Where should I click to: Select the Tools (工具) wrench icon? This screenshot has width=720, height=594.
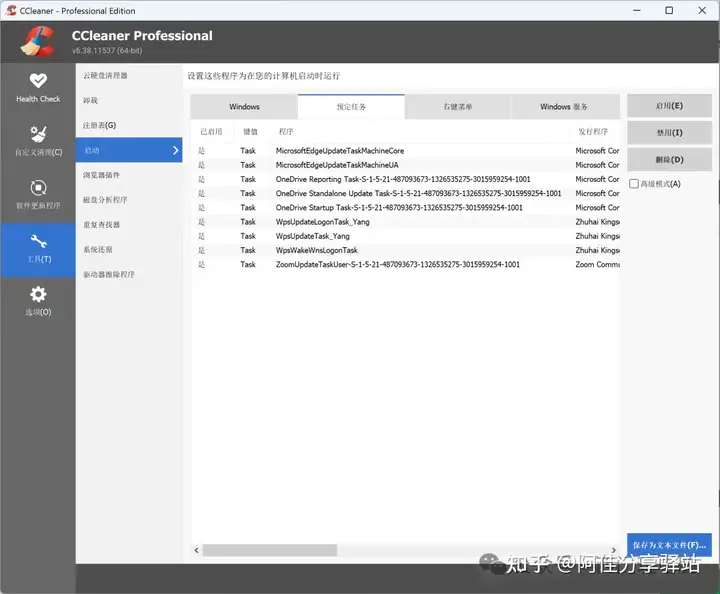click(39, 241)
